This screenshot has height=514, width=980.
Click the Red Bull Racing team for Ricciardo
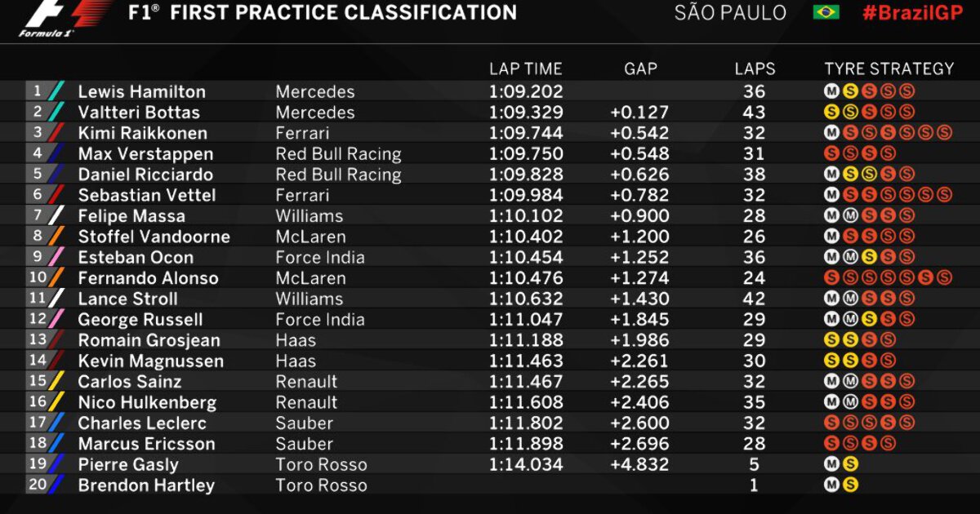[x=338, y=175]
